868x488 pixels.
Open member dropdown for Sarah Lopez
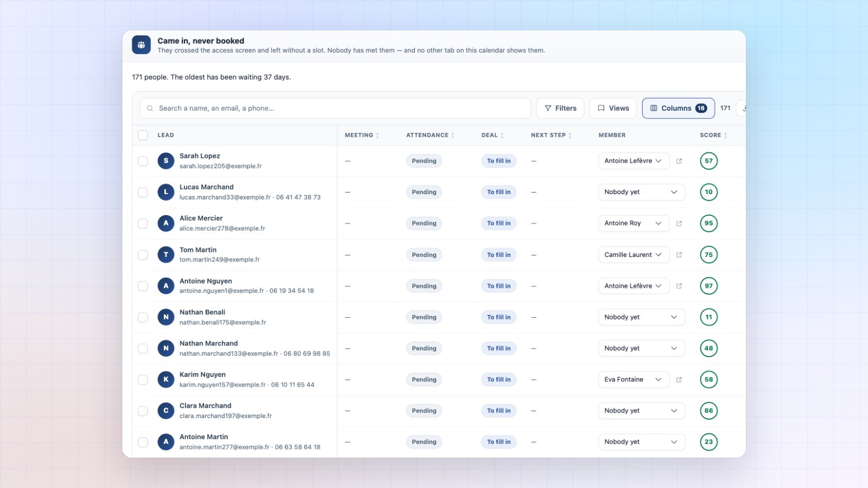(634, 161)
